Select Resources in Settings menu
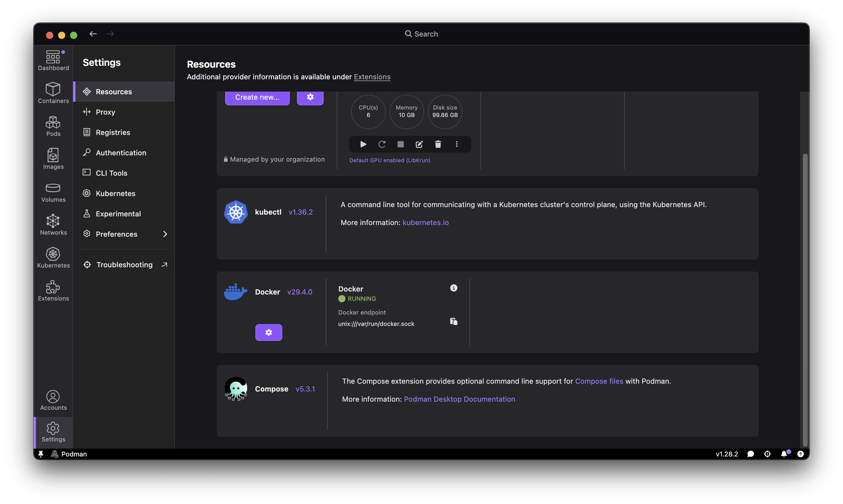843x504 pixels. [x=124, y=92]
